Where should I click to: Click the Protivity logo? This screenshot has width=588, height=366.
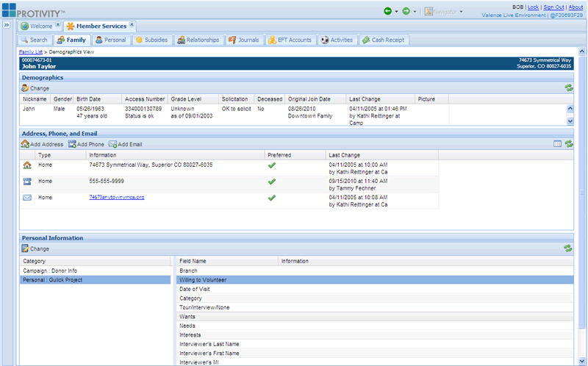tap(33, 10)
